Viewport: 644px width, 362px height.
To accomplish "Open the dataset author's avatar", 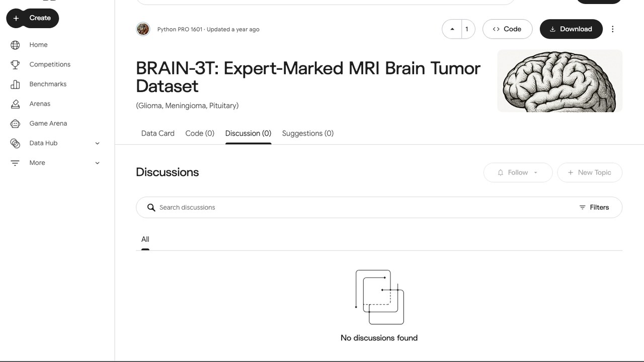I will coord(143,29).
